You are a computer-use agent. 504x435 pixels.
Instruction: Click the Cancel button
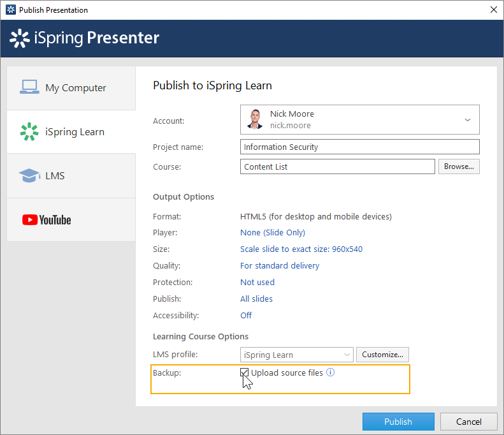pyautogui.click(x=469, y=422)
